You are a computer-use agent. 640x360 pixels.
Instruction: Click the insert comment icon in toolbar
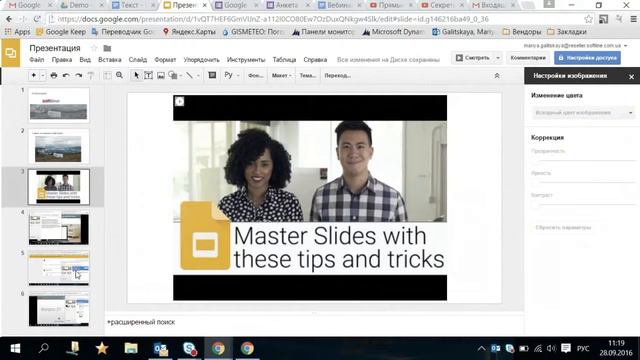tap(212, 76)
